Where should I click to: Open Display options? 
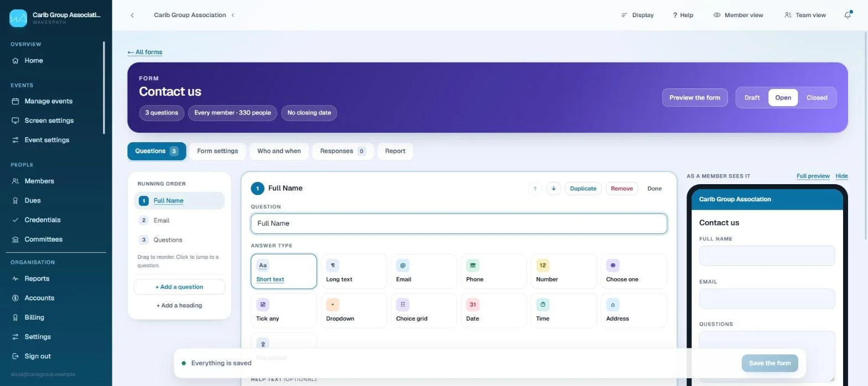637,15
